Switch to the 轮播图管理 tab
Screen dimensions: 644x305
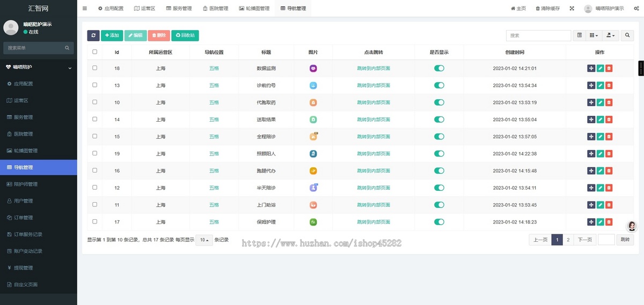tap(254, 9)
